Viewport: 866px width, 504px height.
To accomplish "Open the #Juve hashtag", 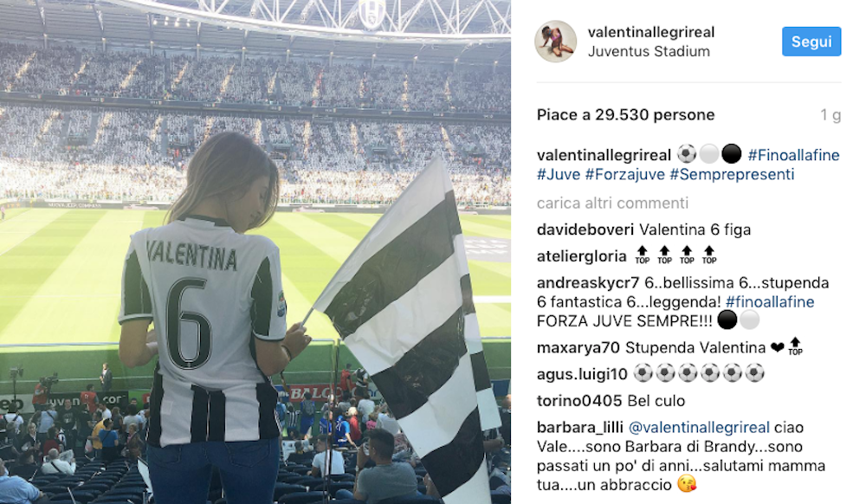I will click(559, 174).
